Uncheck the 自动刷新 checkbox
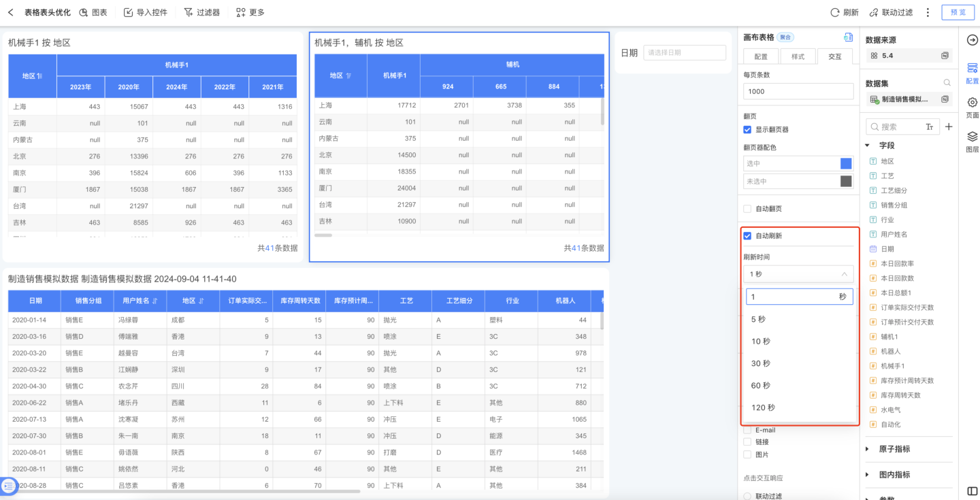The image size is (980, 500). (747, 235)
